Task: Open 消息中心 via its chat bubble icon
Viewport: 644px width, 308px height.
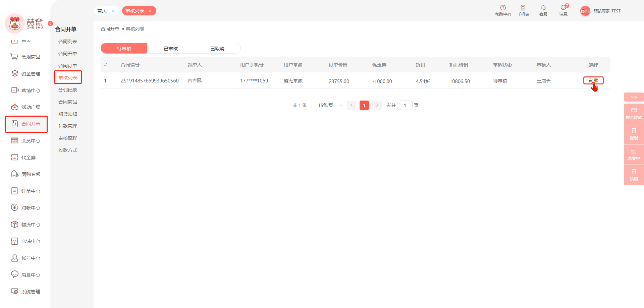Action: click(x=14, y=275)
